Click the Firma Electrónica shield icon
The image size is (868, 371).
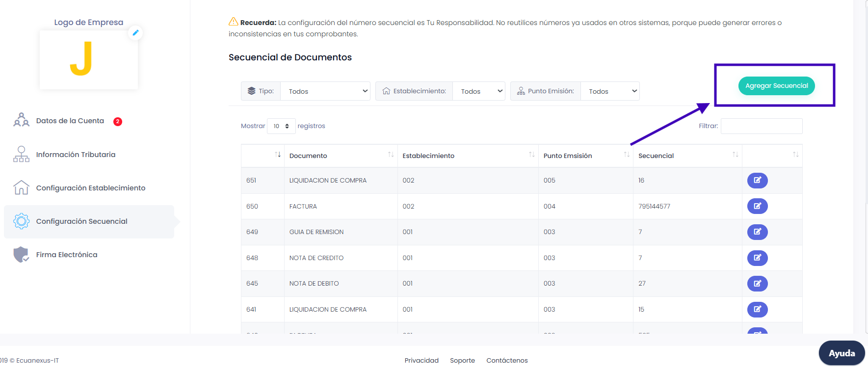[21, 255]
